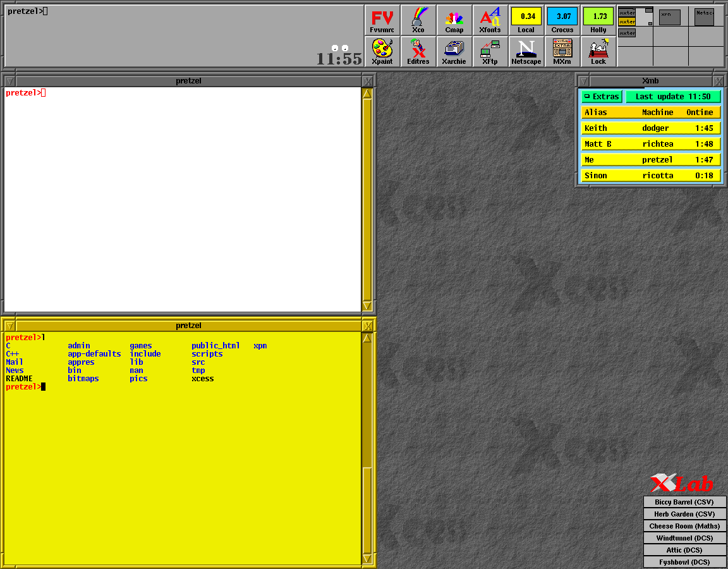Launch the Editres resource editor
The width and height of the screenshot is (728, 569).
[x=418, y=52]
